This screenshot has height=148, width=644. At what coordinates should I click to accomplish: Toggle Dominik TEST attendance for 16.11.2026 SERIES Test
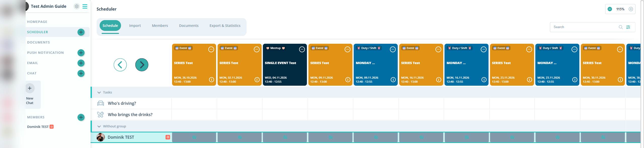[421, 137]
